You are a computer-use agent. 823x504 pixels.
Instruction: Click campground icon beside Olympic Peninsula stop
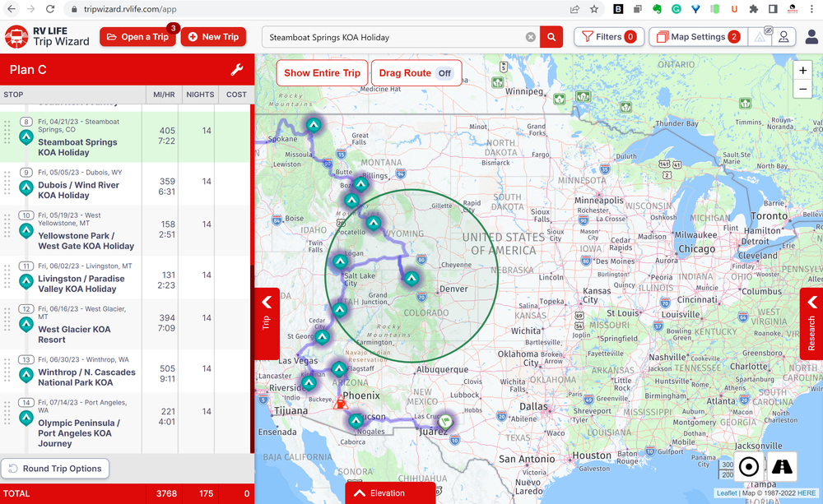26,418
